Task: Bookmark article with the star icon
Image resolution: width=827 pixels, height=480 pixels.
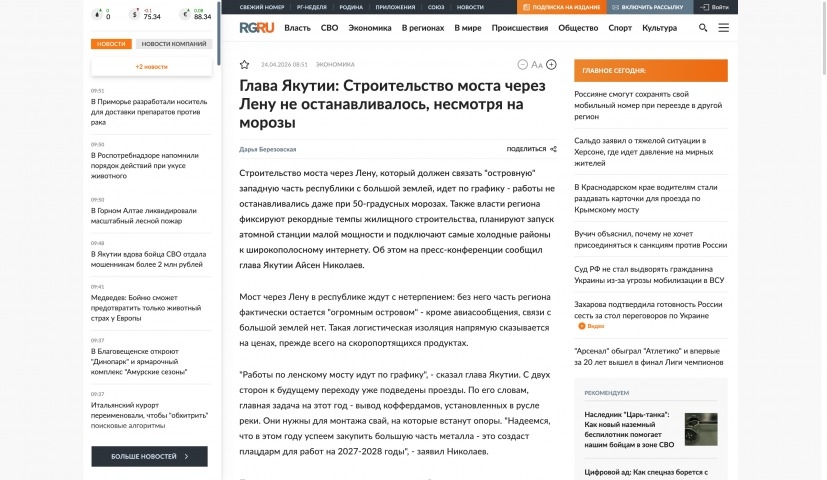Action: pyautogui.click(x=244, y=64)
